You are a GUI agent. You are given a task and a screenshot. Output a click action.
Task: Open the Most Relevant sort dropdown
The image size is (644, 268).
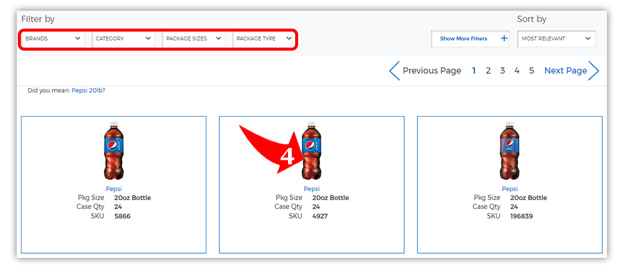tap(556, 39)
